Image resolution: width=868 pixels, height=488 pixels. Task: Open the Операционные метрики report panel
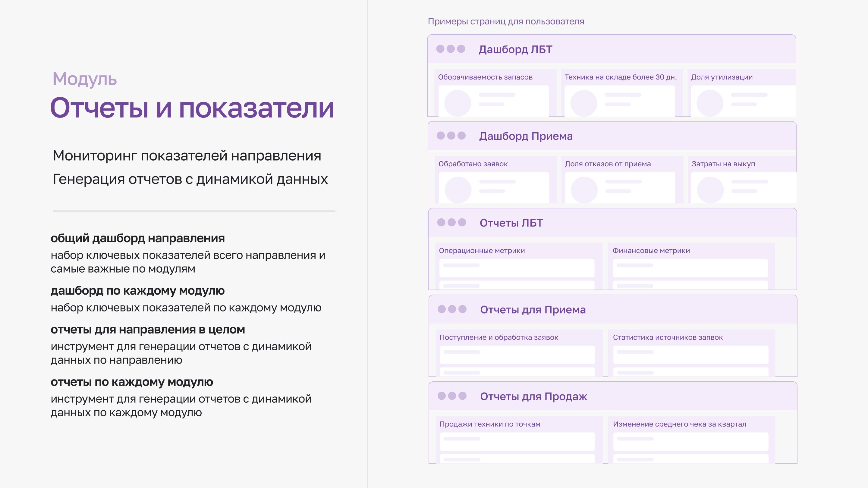[482, 251]
